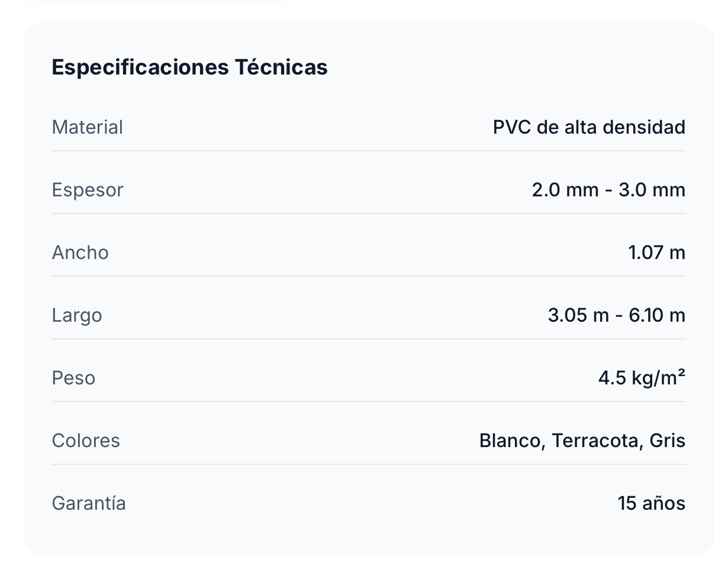
Task: Click the Ancho row label
Action: coord(80,253)
